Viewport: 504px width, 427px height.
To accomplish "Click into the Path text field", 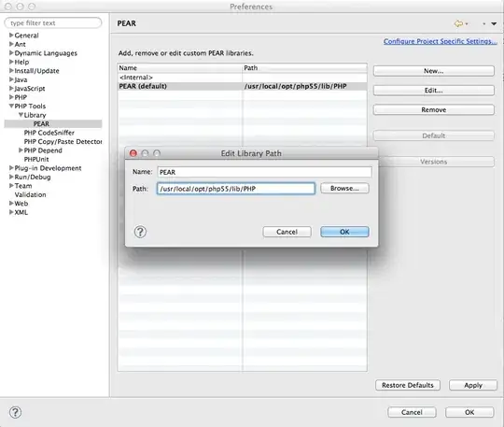I will pyautogui.click(x=236, y=189).
